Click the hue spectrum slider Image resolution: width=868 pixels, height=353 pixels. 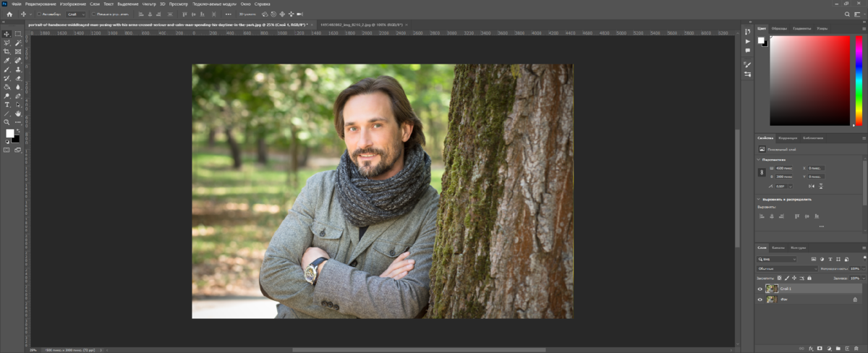click(858, 80)
